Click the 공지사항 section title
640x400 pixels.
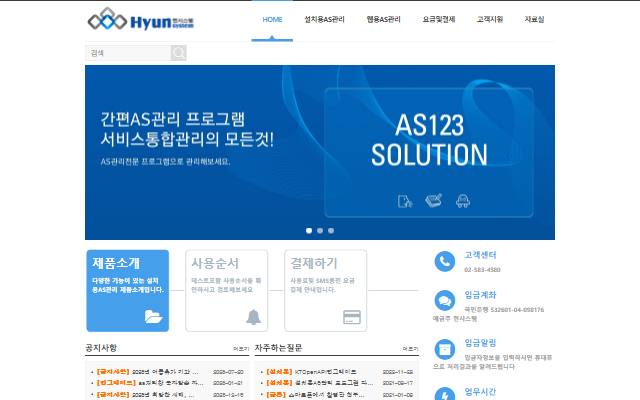point(101,348)
